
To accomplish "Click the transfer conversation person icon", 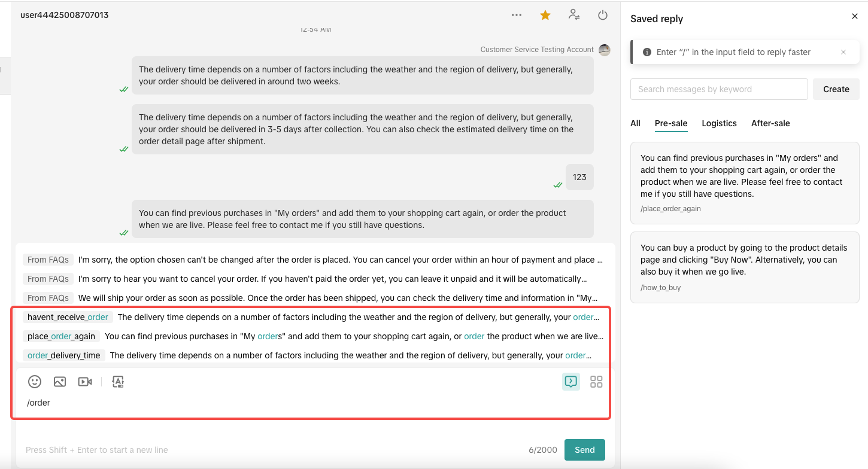I will tap(574, 15).
